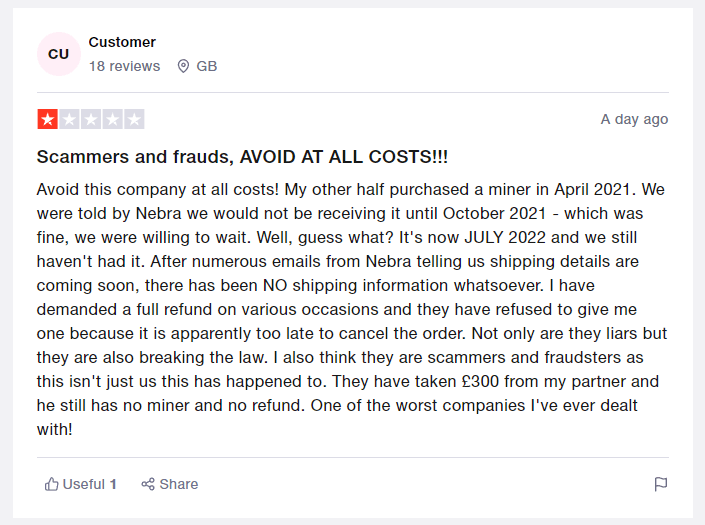Click the share icon
The width and height of the screenshot is (705, 525).
tap(148, 484)
